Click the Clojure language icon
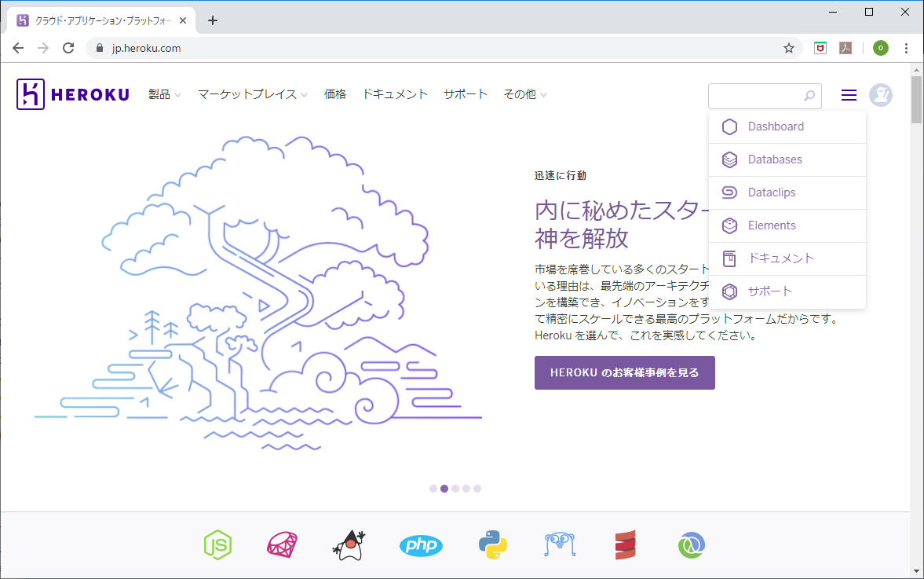Viewport: 924px width, 579px height. [691, 544]
